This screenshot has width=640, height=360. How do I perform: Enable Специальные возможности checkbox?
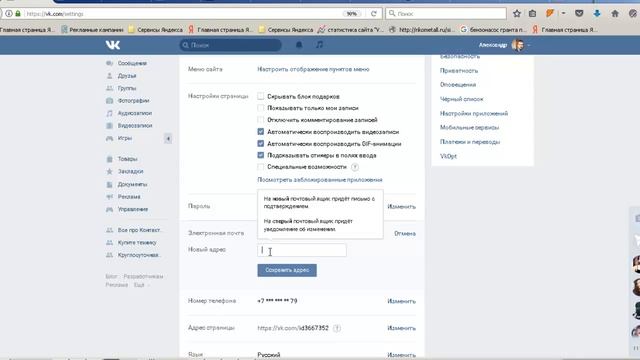pyautogui.click(x=260, y=167)
